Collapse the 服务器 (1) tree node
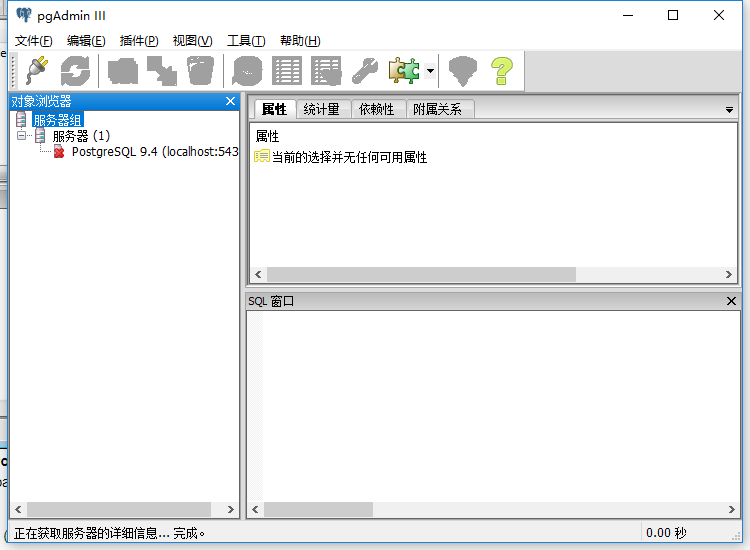 coord(22,135)
